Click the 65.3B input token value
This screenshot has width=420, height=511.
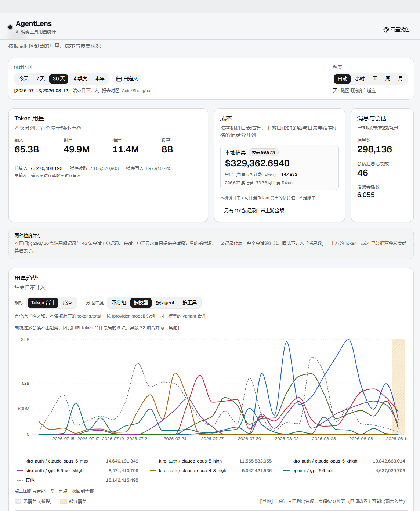27,149
